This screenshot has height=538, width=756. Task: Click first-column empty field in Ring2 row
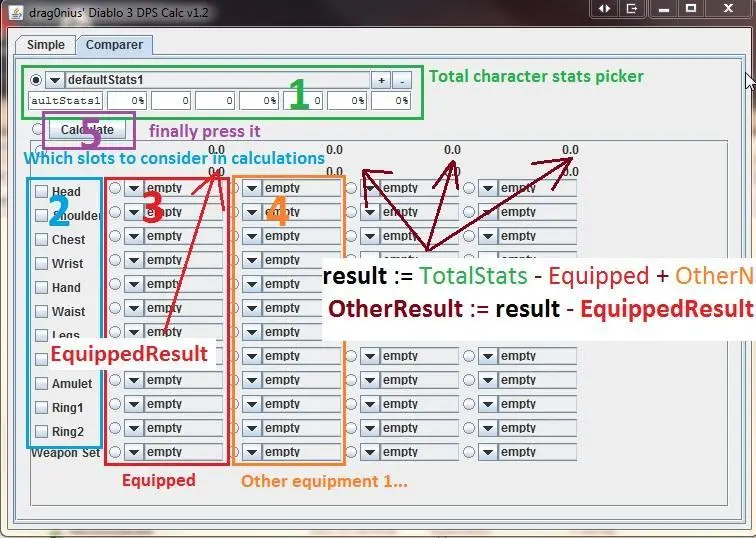tap(183, 428)
